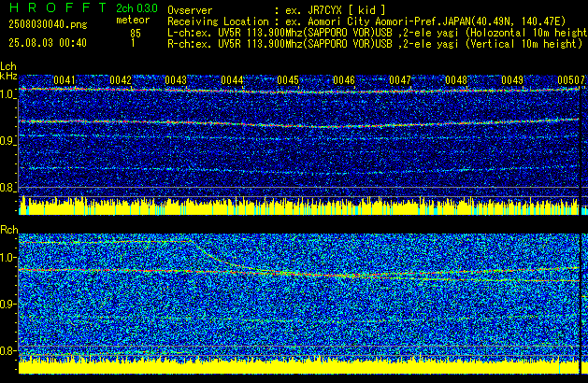Click the R-ch receiver description line
This screenshot has width=588, height=383.
(375, 44)
